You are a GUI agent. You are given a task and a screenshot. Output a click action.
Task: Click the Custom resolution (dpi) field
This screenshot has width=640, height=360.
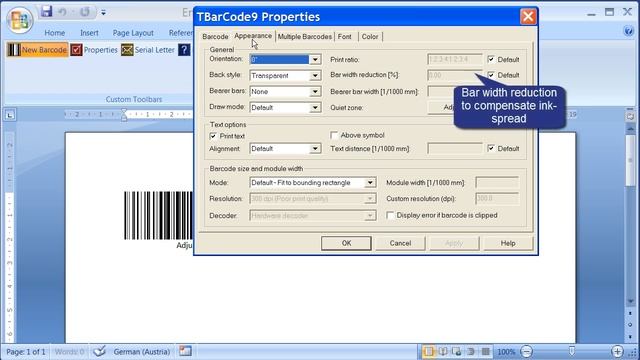(x=497, y=199)
